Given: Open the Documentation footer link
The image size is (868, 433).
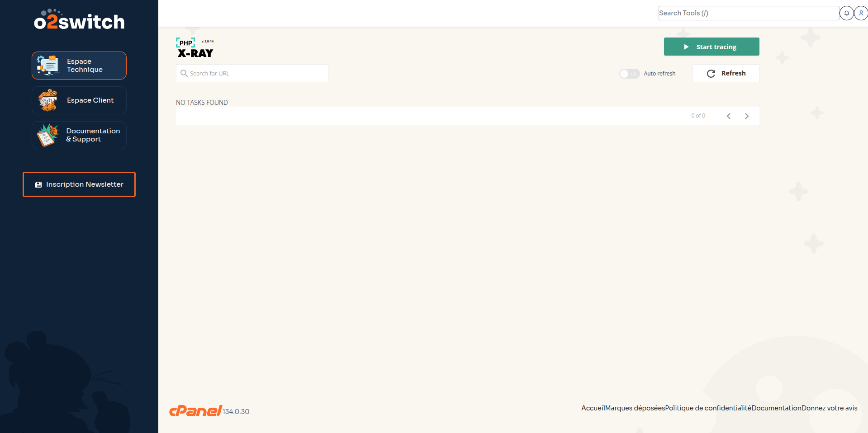Looking at the screenshot, I should tap(777, 408).
